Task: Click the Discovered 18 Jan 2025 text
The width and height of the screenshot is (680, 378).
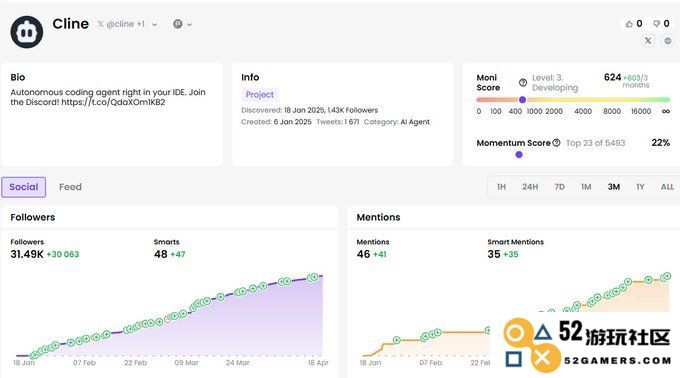Action: 282,110
